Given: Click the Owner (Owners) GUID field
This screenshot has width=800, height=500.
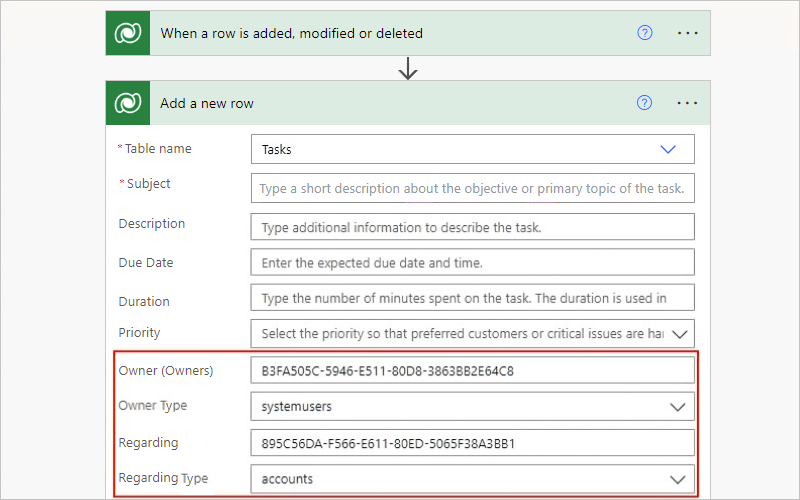Looking at the screenshot, I should tap(472, 371).
